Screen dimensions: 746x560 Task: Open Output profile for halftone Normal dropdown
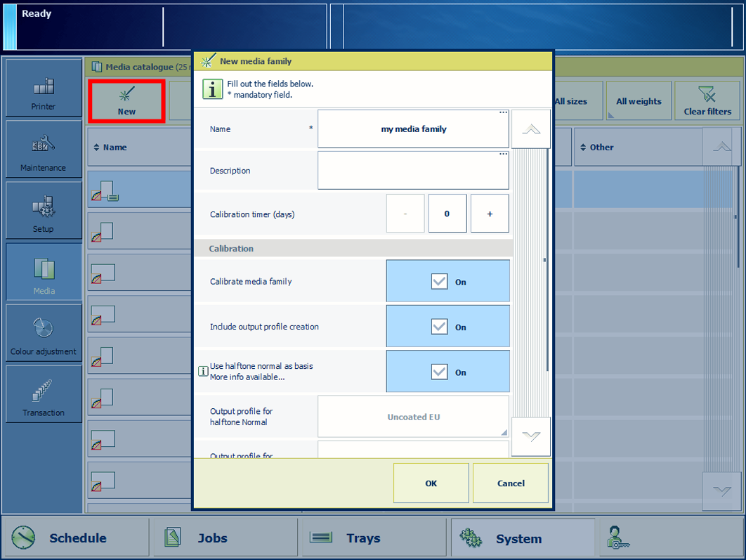[x=413, y=417]
